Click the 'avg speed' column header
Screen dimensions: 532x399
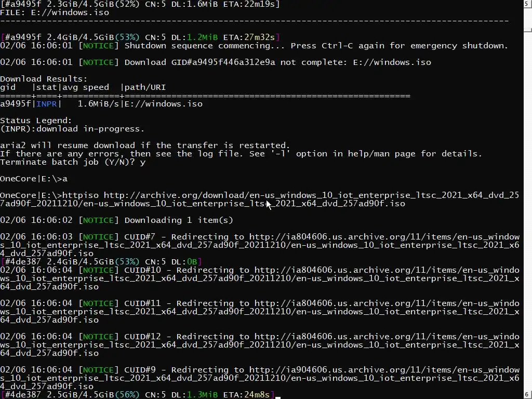86,87
